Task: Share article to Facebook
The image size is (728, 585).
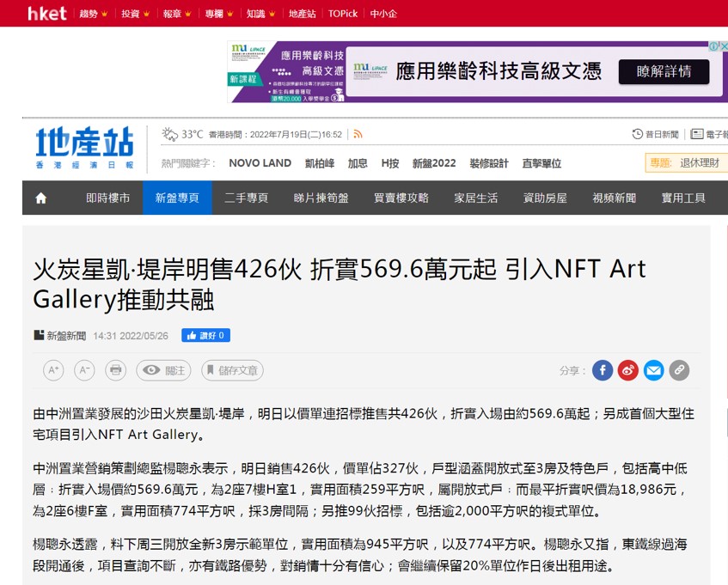Action: click(602, 370)
